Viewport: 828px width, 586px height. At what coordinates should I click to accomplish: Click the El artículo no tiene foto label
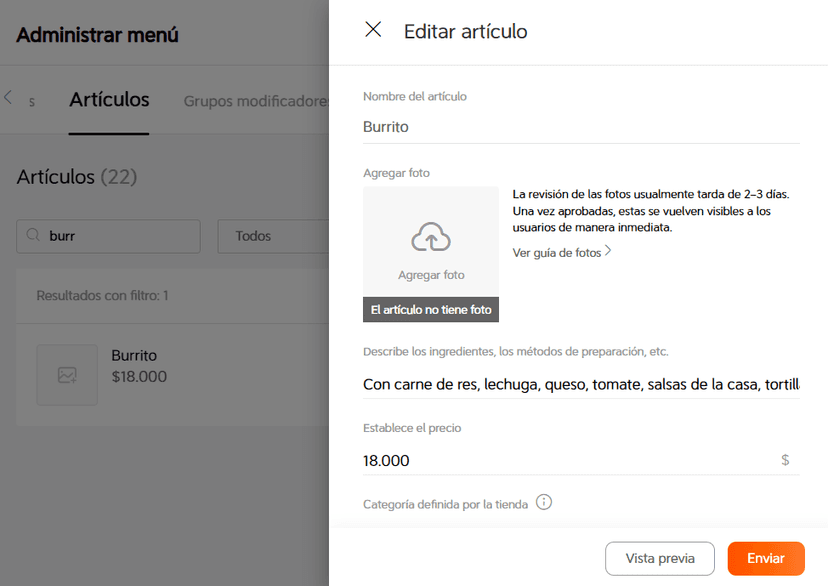pyautogui.click(x=431, y=310)
